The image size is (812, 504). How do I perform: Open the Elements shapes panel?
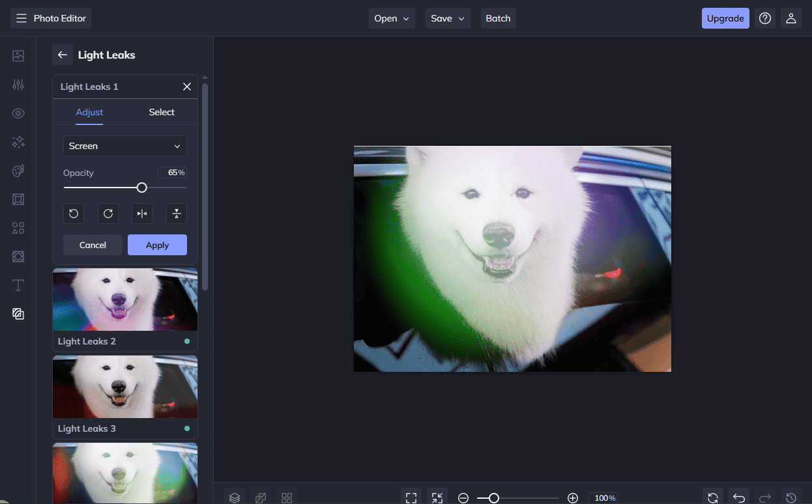(x=18, y=227)
